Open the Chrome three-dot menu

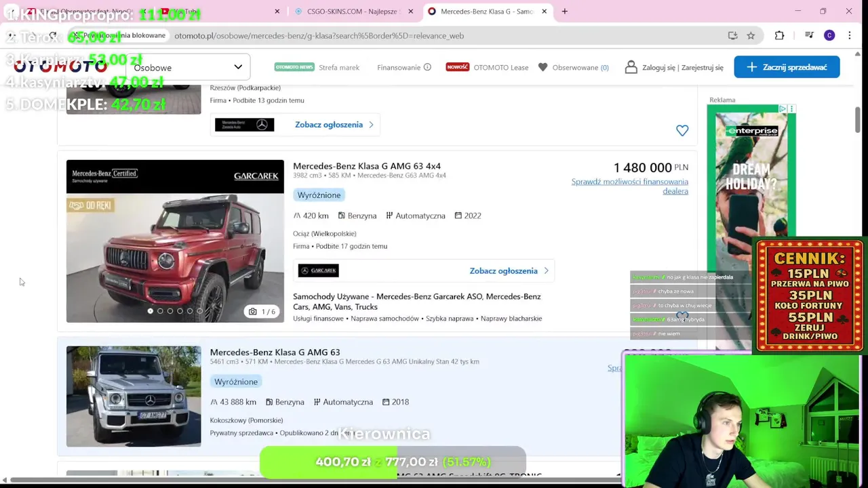tap(849, 35)
